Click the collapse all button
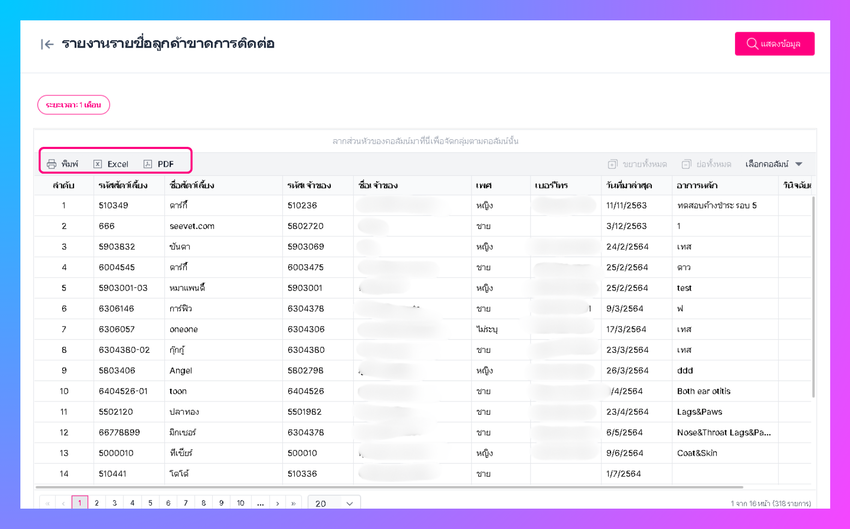This screenshot has width=850, height=529. tap(706, 164)
